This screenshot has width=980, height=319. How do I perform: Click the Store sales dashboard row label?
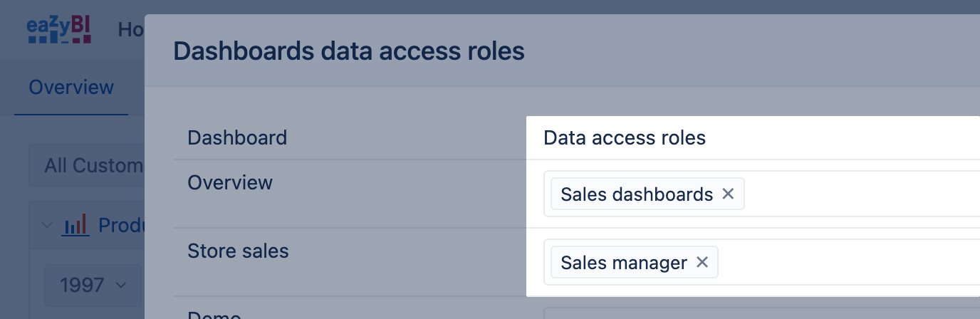coord(238,251)
